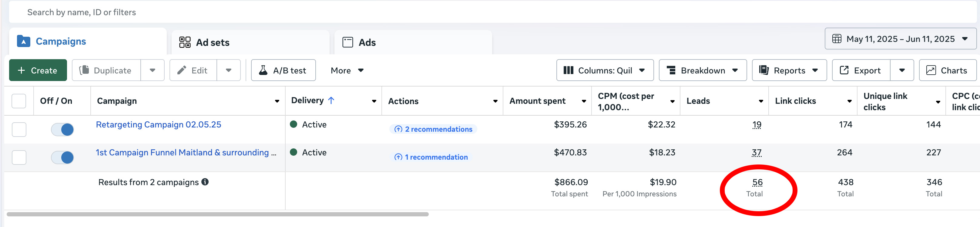Check the select-all campaigns checkbox in header
The height and width of the screenshot is (227, 980).
[19, 101]
